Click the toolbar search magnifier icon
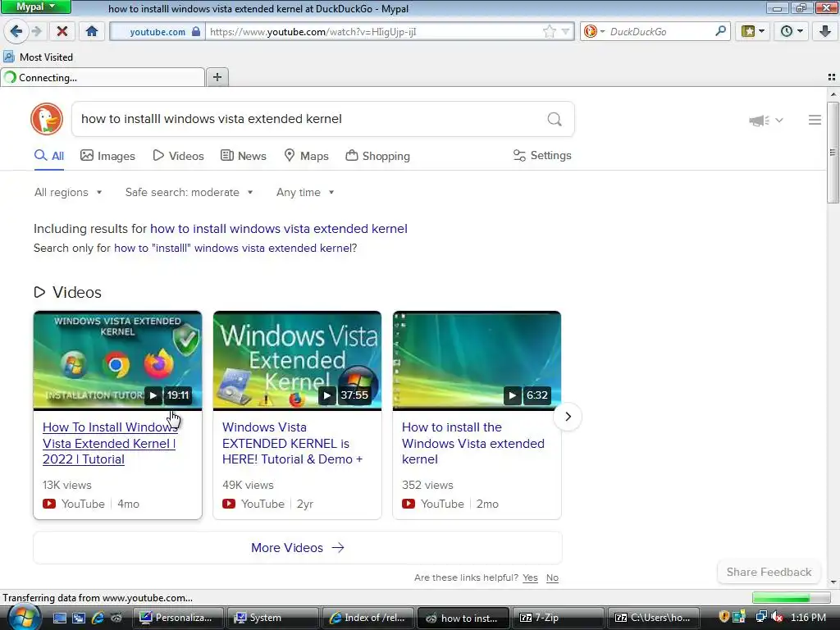 [720, 32]
